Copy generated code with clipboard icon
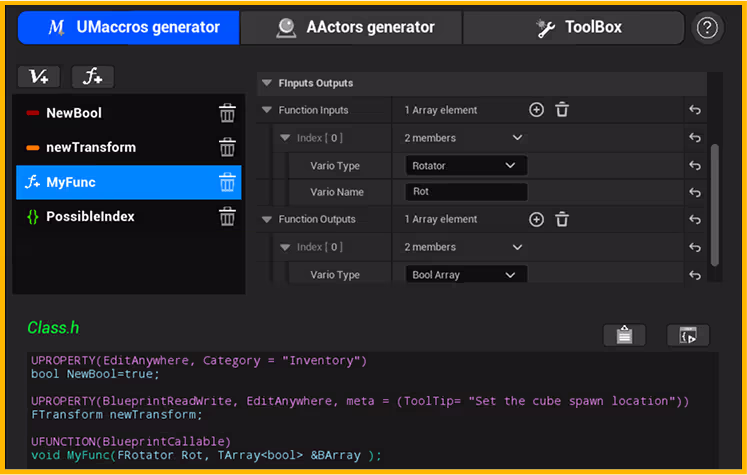 click(x=624, y=335)
